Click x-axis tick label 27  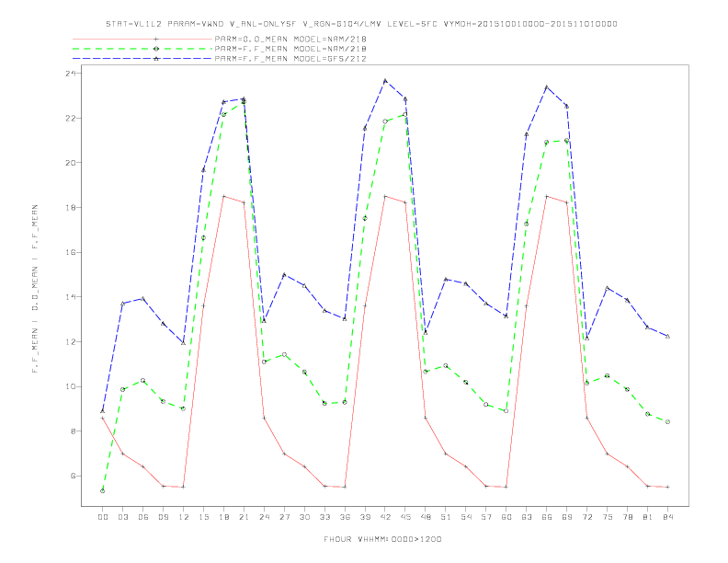284,517
